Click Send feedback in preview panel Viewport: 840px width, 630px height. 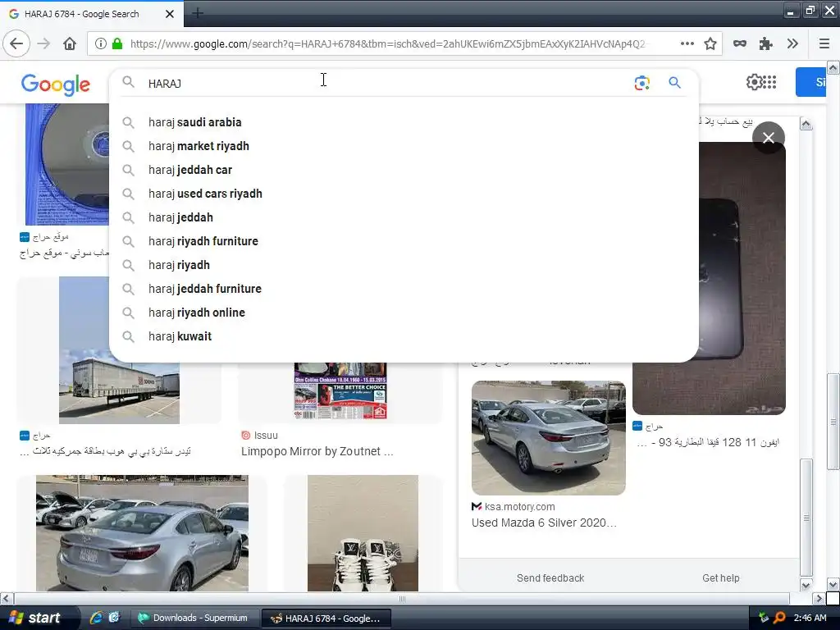pos(550,578)
